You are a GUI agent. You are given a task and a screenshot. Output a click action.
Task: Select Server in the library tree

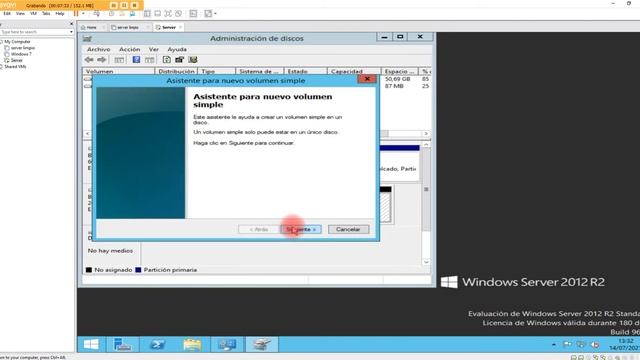tap(16, 60)
